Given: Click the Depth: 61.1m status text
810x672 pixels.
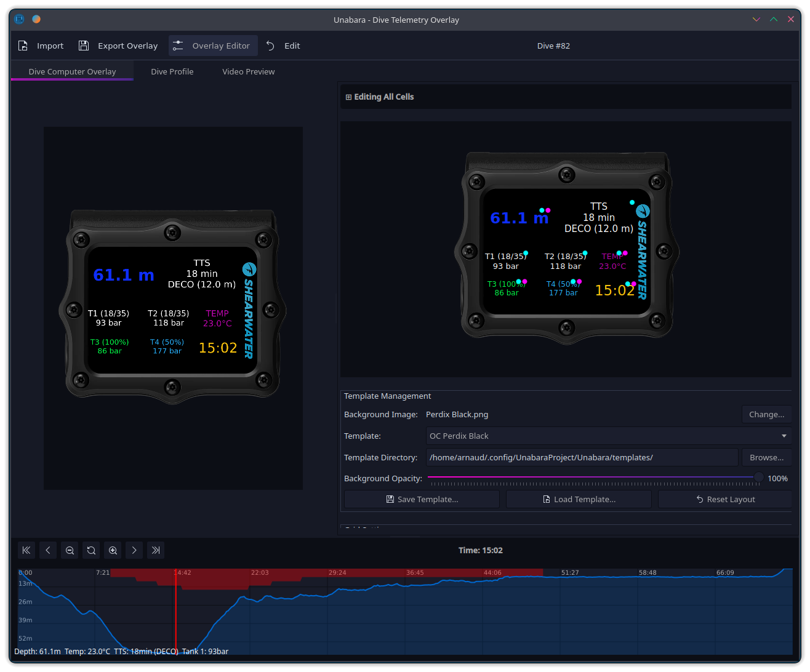Looking at the screenshot, I should pos(38,651).
